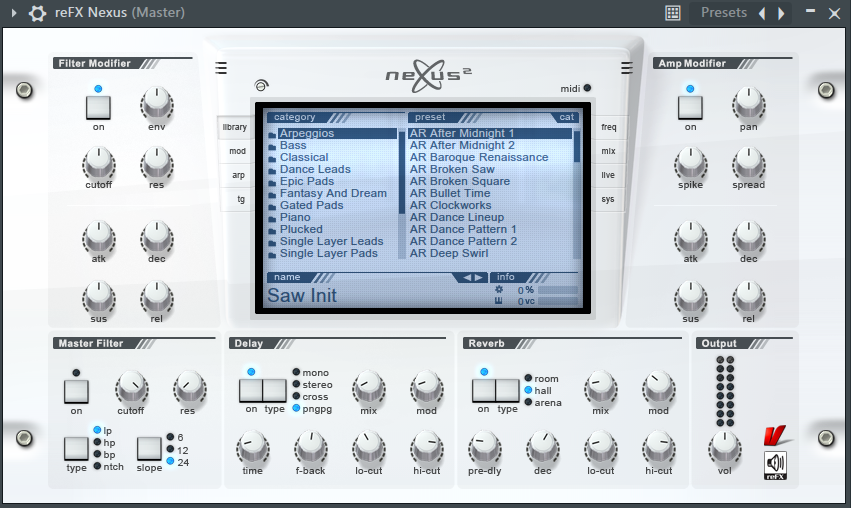
Task: Click the Output vol knob
Action: pyautogui.click(x=725, y=448)
